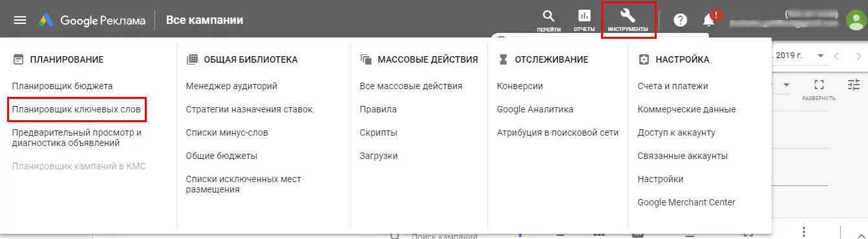Open the help question mark icon

[680, 20]
